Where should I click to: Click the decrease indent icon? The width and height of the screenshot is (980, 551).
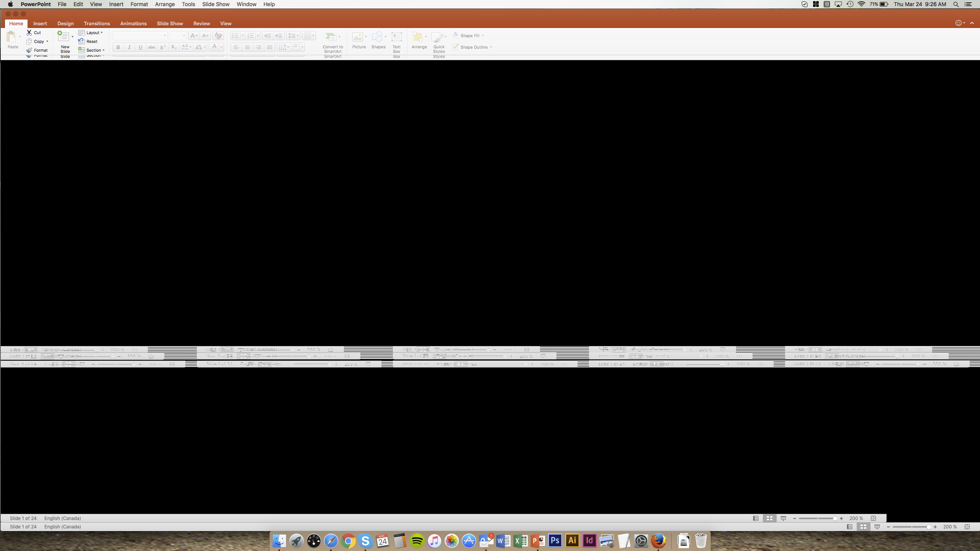coord(268,36)
